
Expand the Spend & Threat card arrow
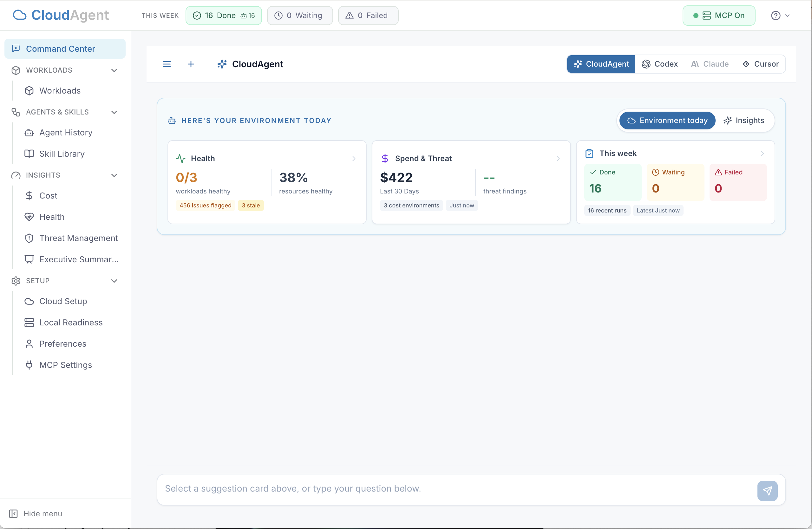(558, 159)
